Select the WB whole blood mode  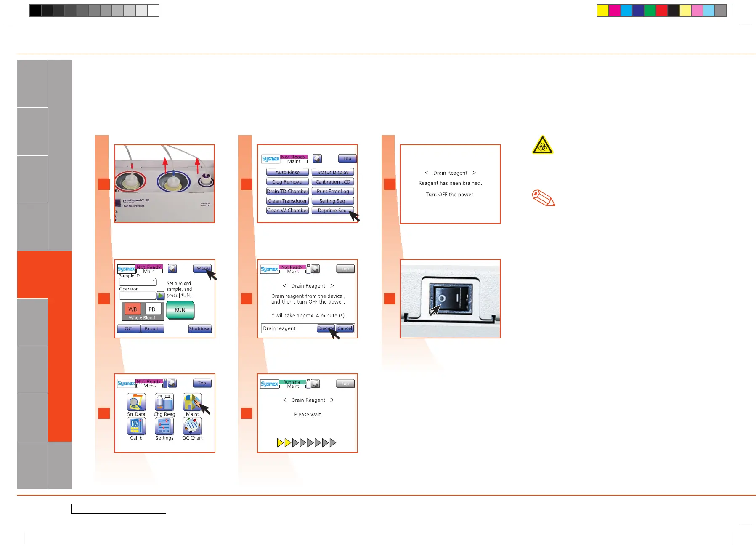[x=133, y=309]
